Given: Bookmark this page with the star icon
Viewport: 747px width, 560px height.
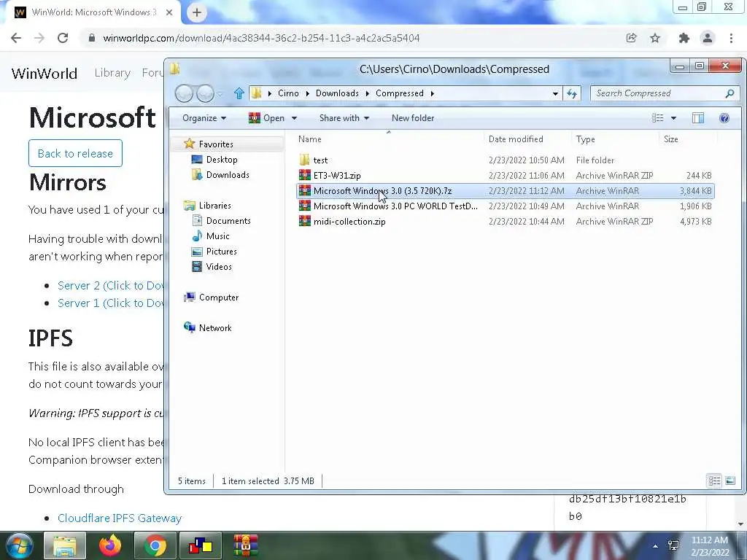Looking at the screenshot, I should click(655, 38).
